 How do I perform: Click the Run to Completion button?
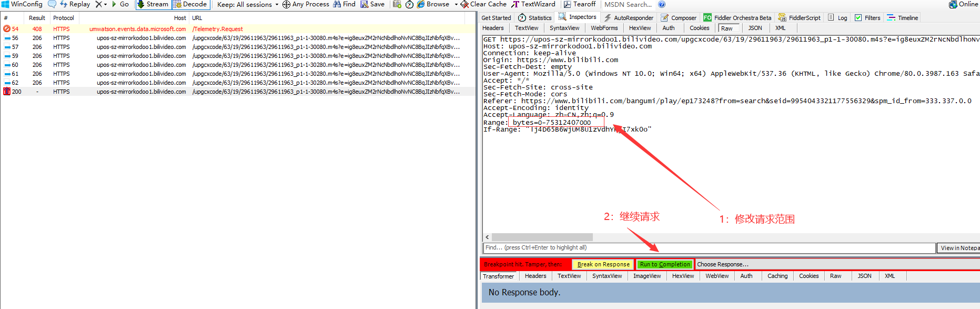click(x=665, y=264)
